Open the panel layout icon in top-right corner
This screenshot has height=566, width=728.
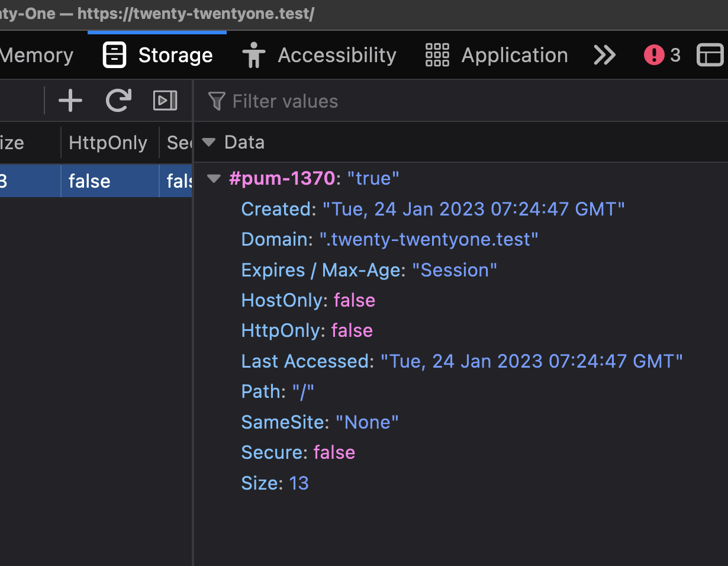coord(710,54)
